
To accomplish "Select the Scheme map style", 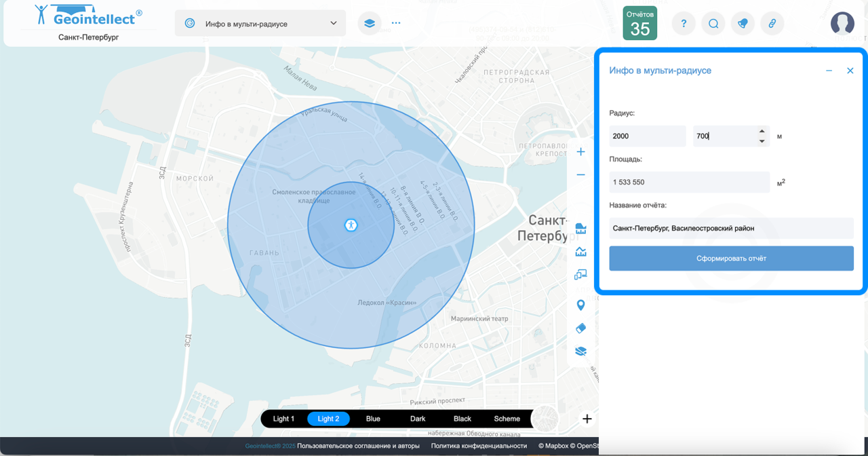I will click(507, 419).
